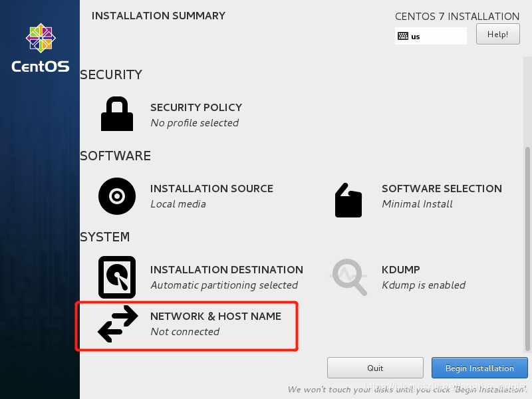Click the Kdump magnifier icon

348,277
